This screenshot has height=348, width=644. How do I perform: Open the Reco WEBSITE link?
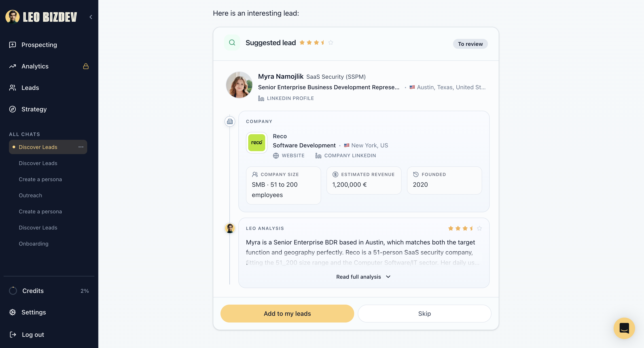tap(288, 155)
